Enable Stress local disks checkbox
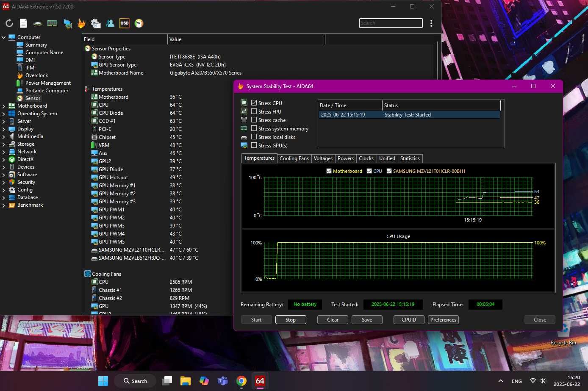 pos(254,137)
